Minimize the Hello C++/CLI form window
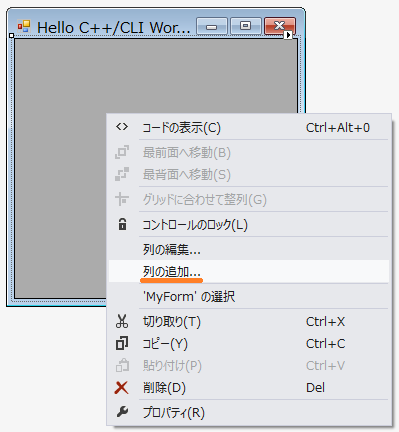 coord(212,26)
